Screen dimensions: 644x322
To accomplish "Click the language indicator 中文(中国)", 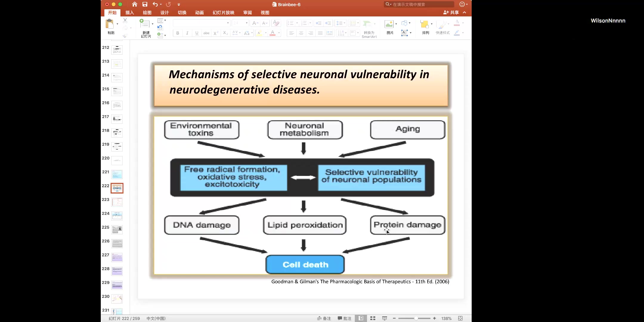I will pyautogui.click(x=156, y=318).
